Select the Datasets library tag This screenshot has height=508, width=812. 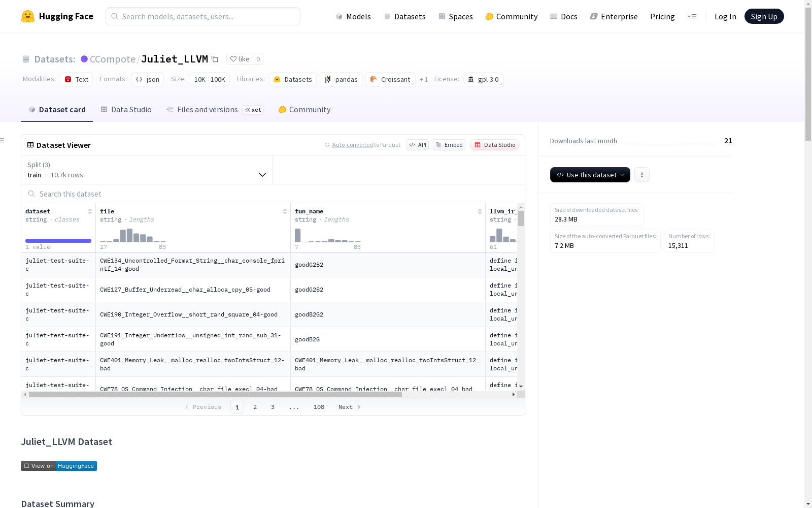tap(293, 79)
